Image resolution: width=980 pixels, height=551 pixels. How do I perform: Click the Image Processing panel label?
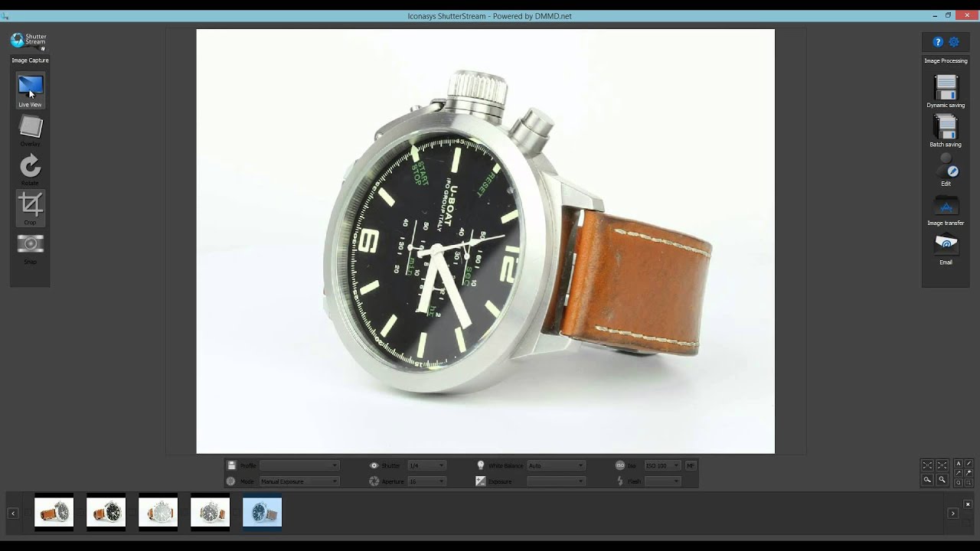[x=946, y=60]
